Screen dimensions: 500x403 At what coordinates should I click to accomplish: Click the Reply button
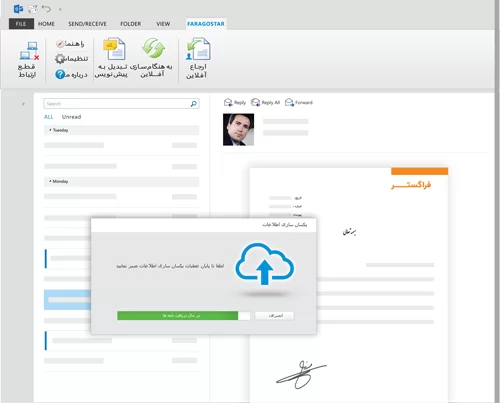(235, 102)
